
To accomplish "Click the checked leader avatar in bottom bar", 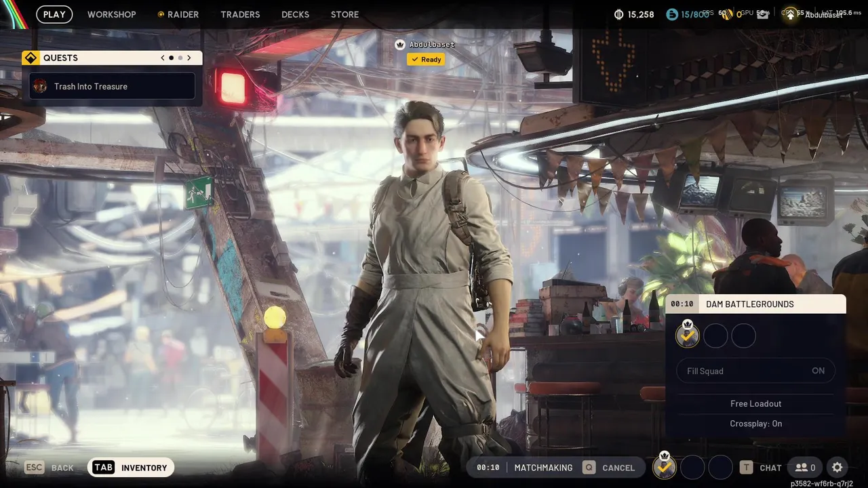I will 665,467.
